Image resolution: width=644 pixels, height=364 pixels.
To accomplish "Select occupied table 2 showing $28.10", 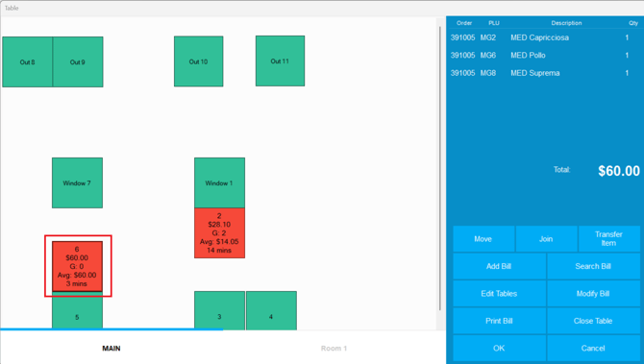I will (x=219, y=233).
